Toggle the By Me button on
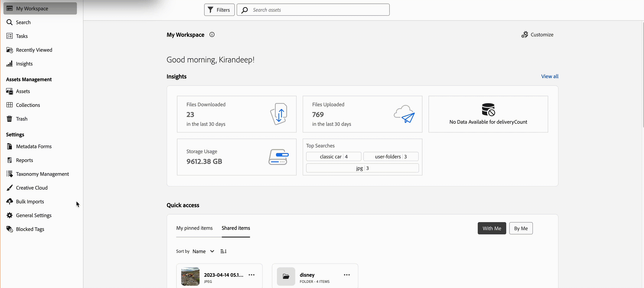 (521, 228)
